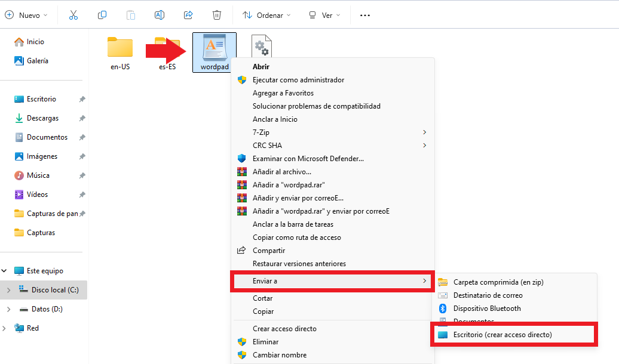Unpin Escritorio using its pin icon
This screenshot has width=619, height=364.
tap(82, 99)
